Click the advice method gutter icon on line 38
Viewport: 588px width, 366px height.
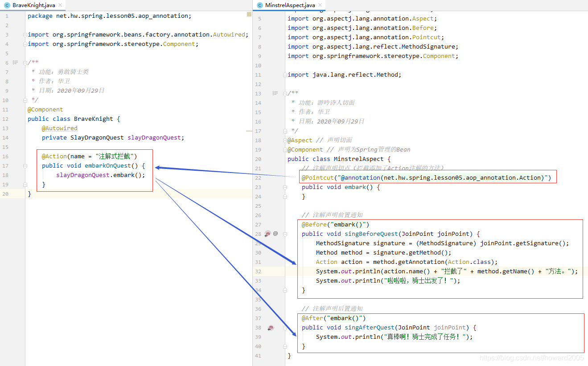click(x=270, y=328)
